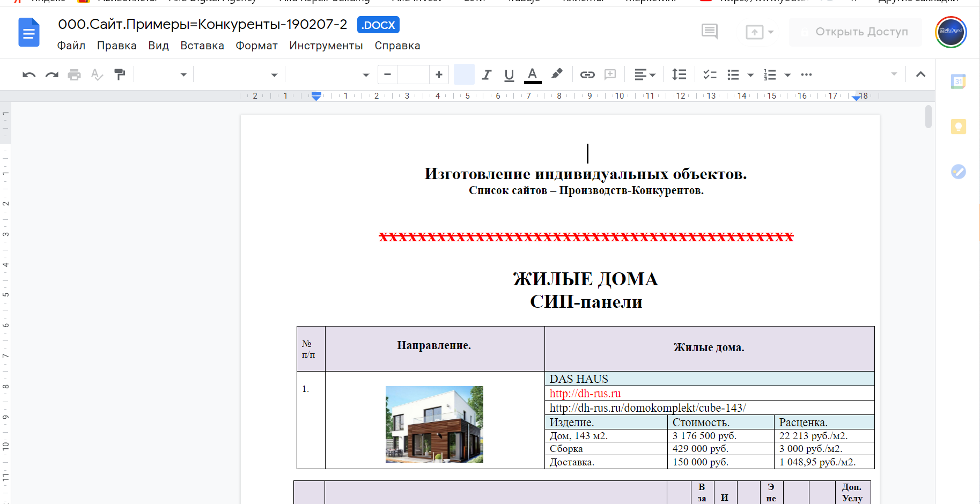Screen dimensions: 980x504
Task: Print the document with printer icon
Action: 75,75
